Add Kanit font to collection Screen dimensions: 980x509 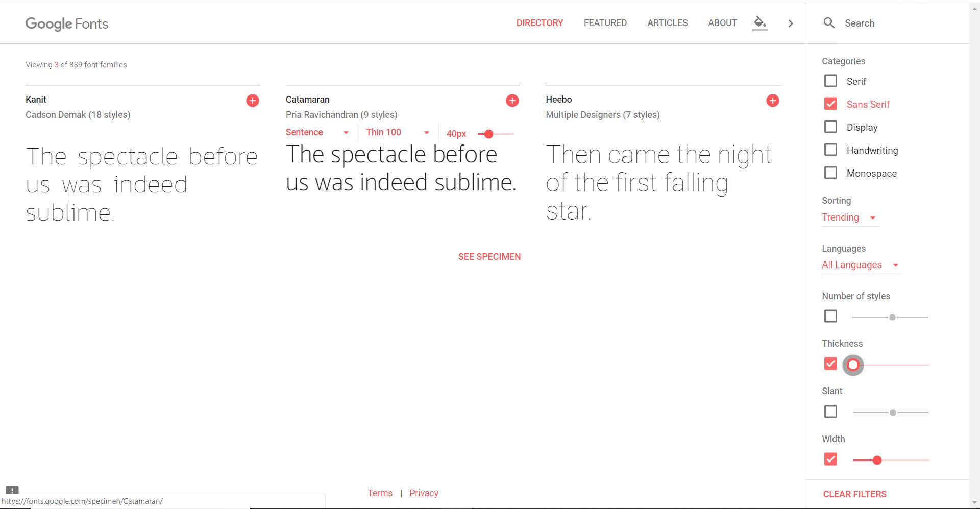click(x=252, y=101)
